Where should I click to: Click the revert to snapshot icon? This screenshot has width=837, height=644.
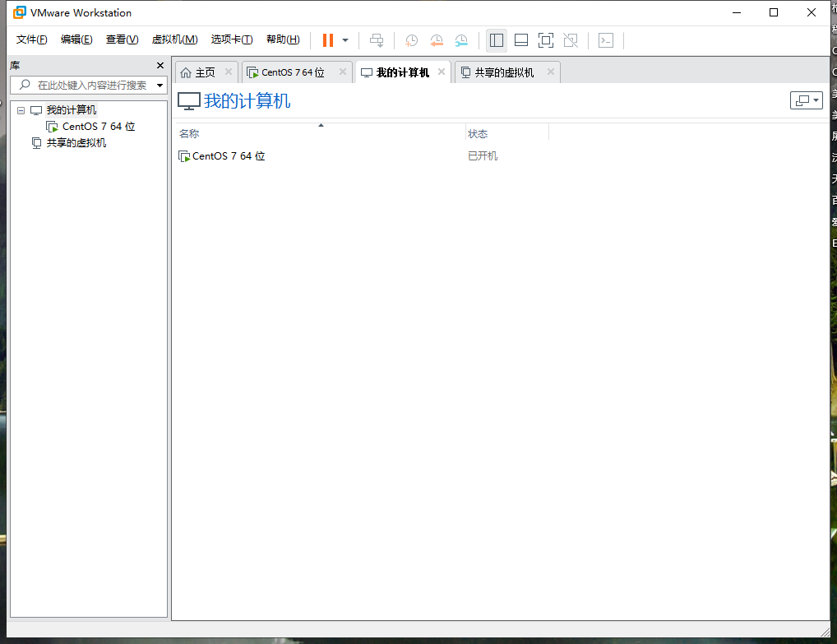click(x=437, y=40)
